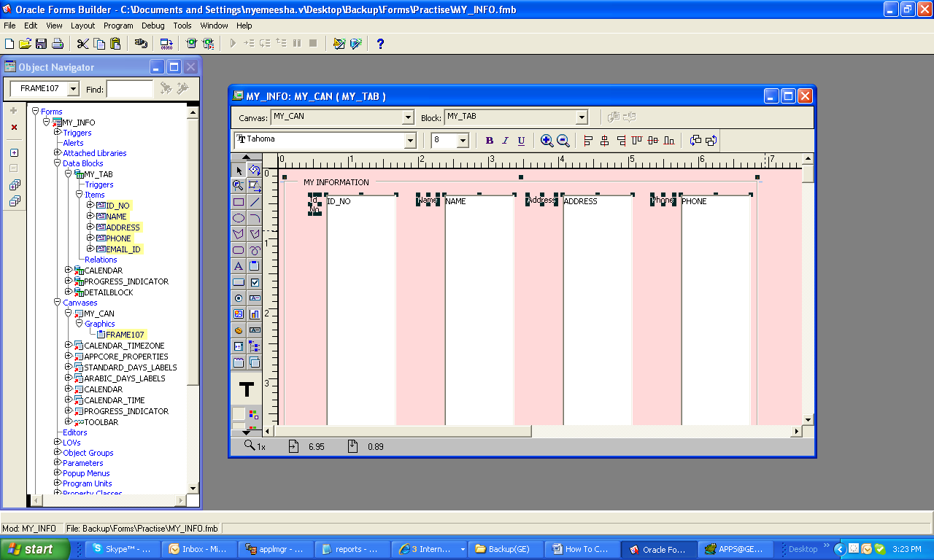934x560 pixels.
Task: Open the Canvas MY_CAN dropdown
Action: [x=408, y=117]
